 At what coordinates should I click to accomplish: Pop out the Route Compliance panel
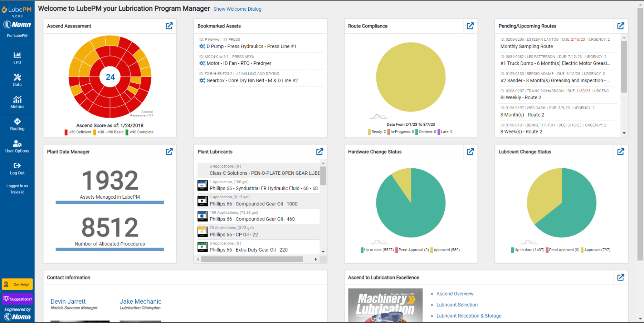tap(470, 26)
